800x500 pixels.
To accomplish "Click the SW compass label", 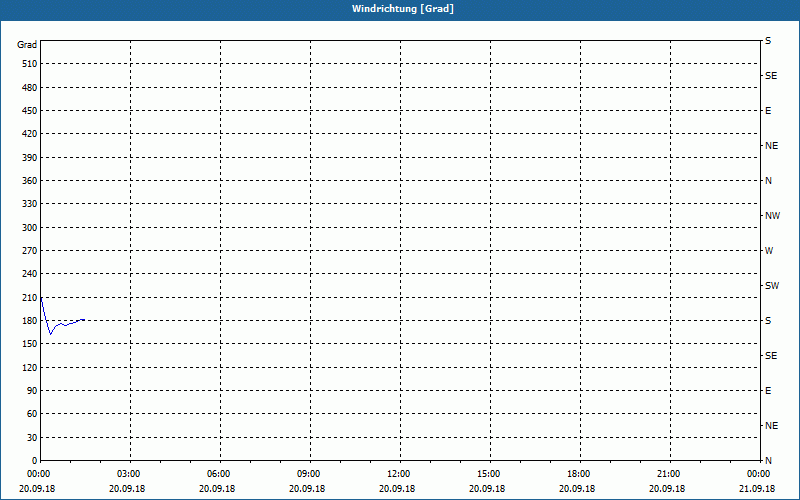I will click(x=772, y=286).
